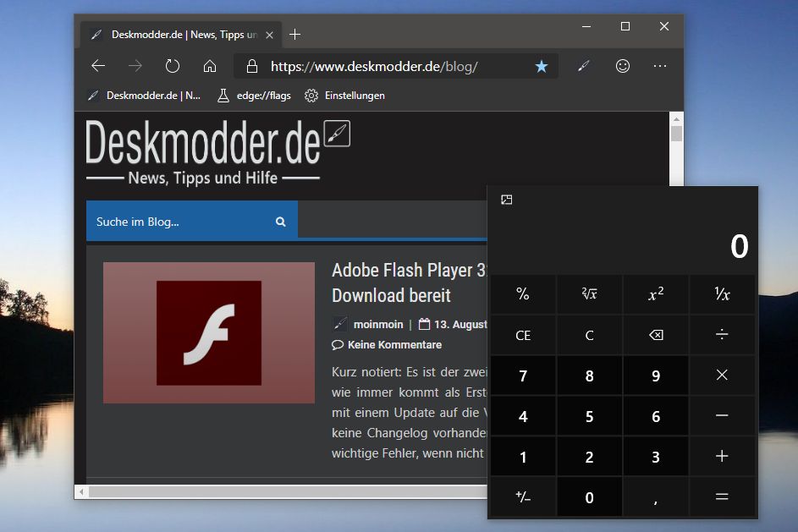798x532 pixels.
Task: Open a new tab in Edge
Action: pyautogui.click(x=294, y=35)
